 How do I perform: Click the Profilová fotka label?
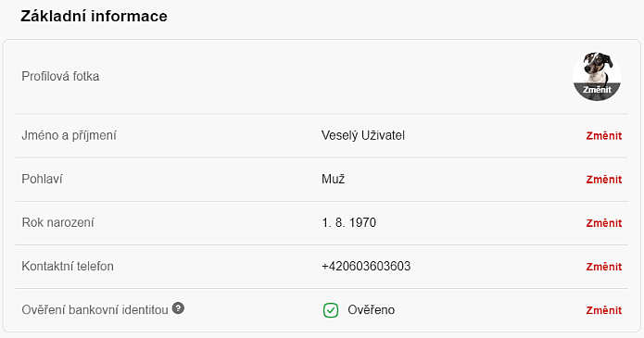(60, 76)
